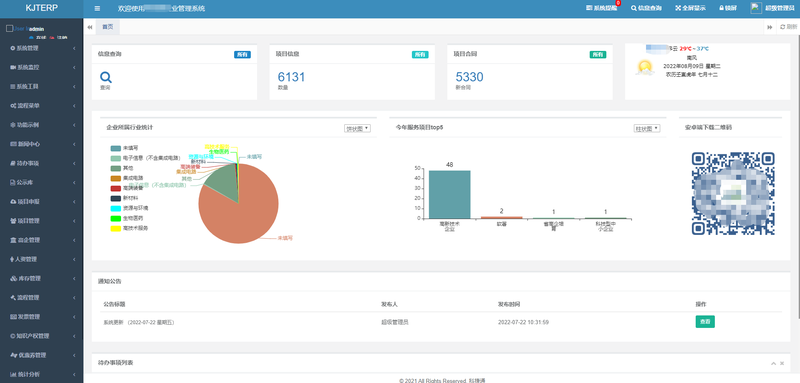The width and height of the screenshot is (800, 383).
Task: Open 系统工具 icon in sidebar
Action: pos(12,87)
